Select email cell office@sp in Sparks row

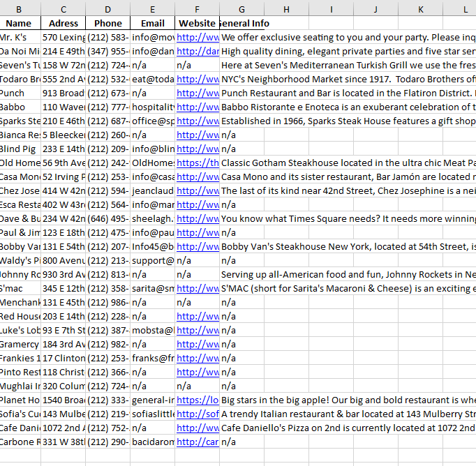(x=152, y=121)
